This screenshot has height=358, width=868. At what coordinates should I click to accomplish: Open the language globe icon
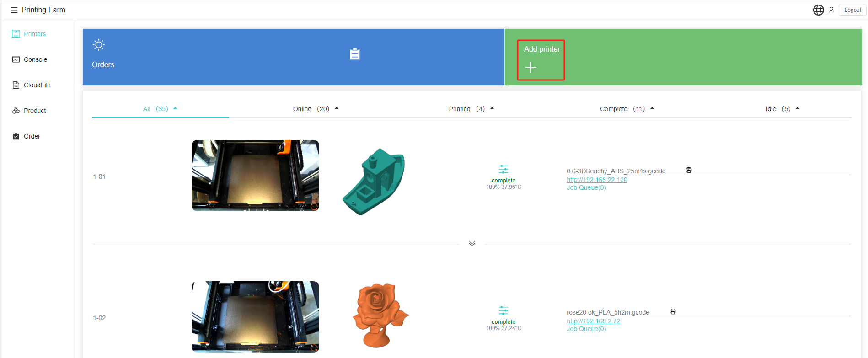point(819,10)
